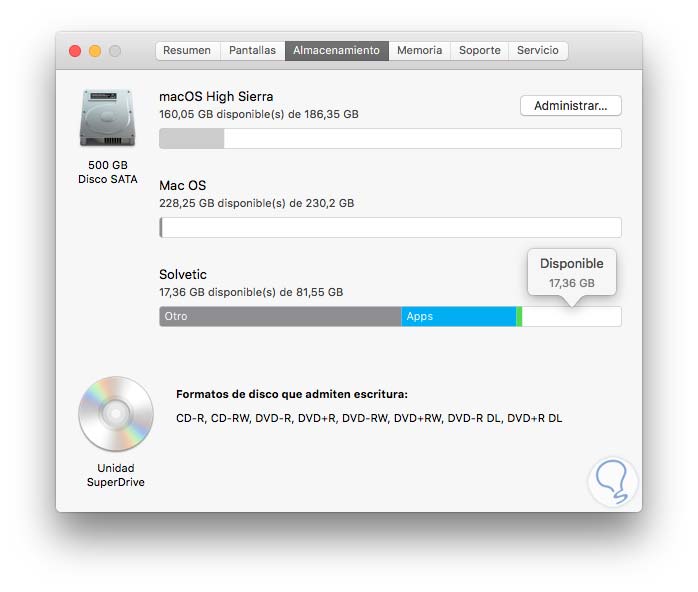Click the 500 GB Disco SATA label

pyautogui.click(x=108, y=172)
